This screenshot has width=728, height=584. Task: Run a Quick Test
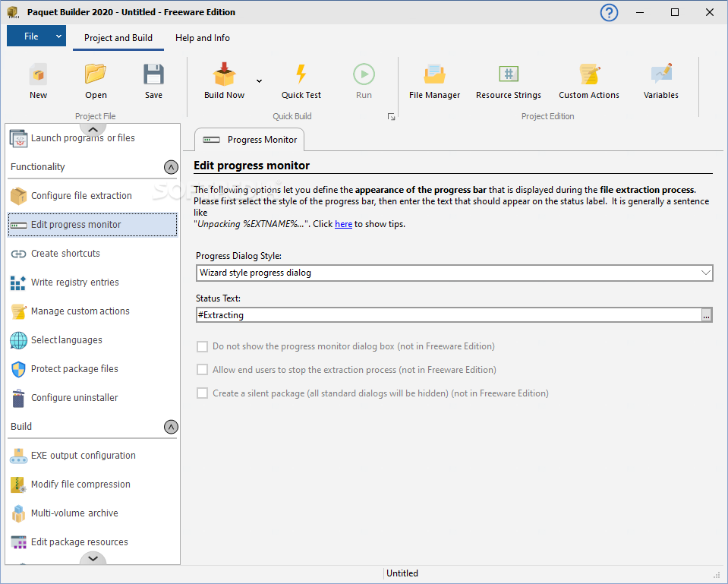point(301,82)
